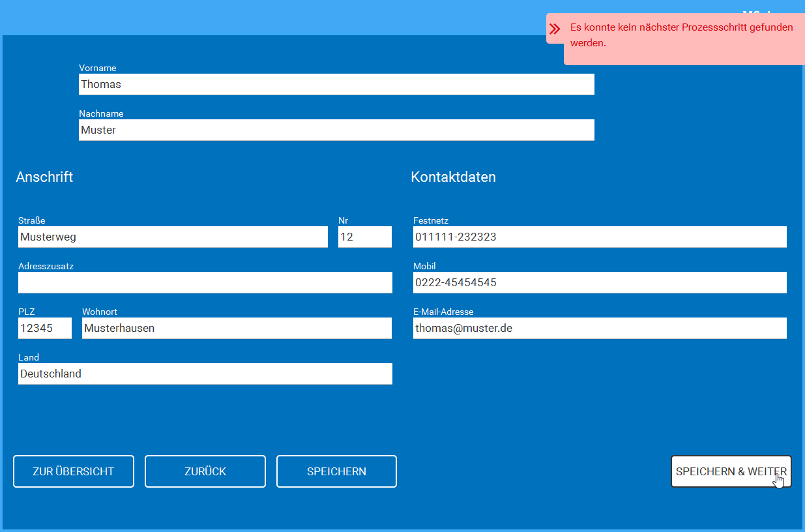Click the Land field showing Deutschland
Image resolution: width=805 pixels, height=532 pixels.
pyautogui.click(x=205, y=374)
